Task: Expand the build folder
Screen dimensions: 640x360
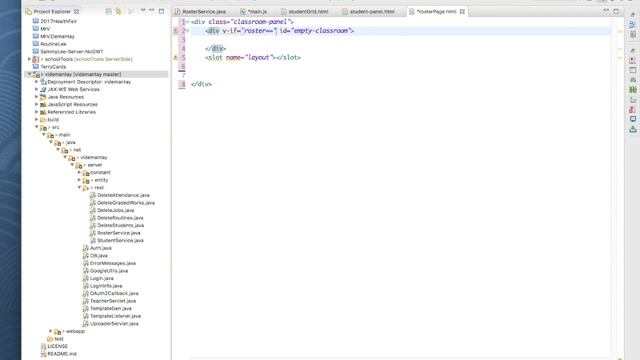Action: (x=36, y=119)
